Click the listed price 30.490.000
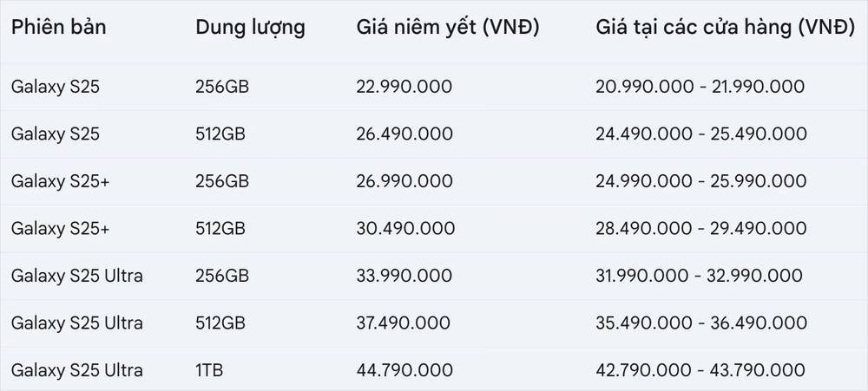Screen dimensions: 868x391 404,229
